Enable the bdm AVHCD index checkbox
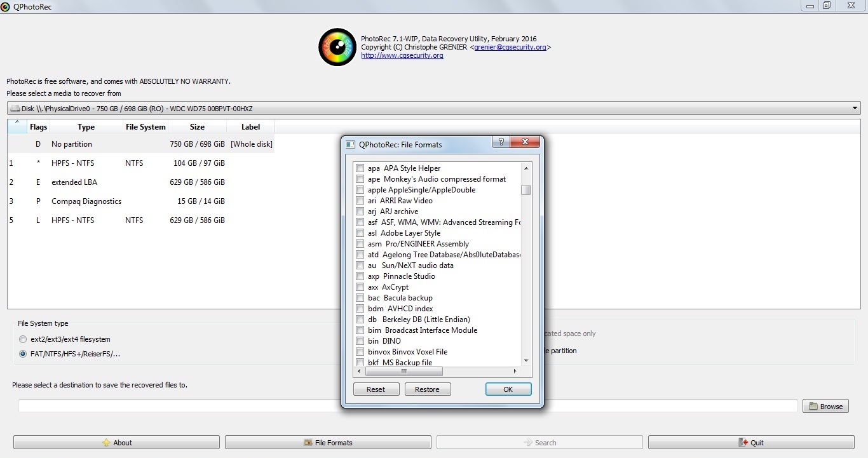Viewport: 868px width, 458px height. [360, 309]
